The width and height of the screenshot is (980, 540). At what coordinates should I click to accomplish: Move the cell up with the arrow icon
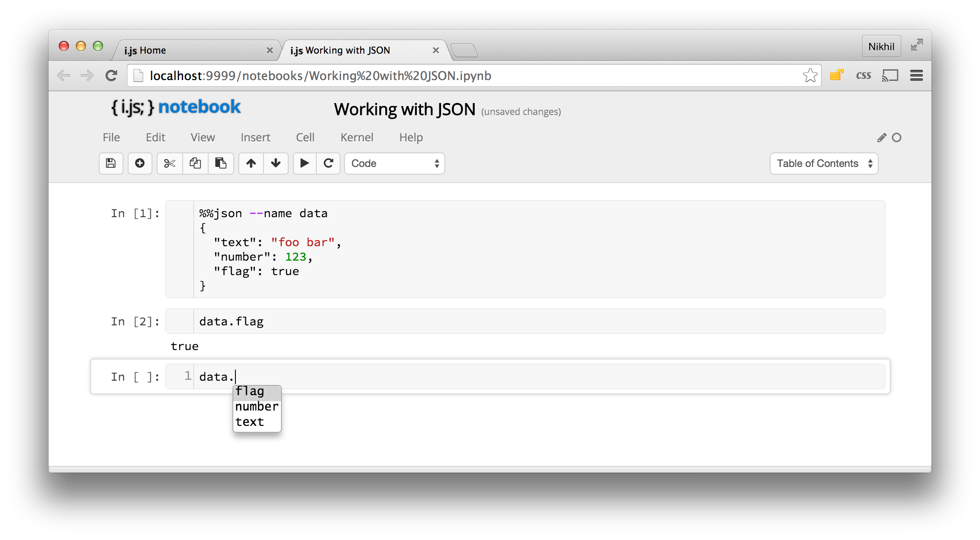[251, 164]
